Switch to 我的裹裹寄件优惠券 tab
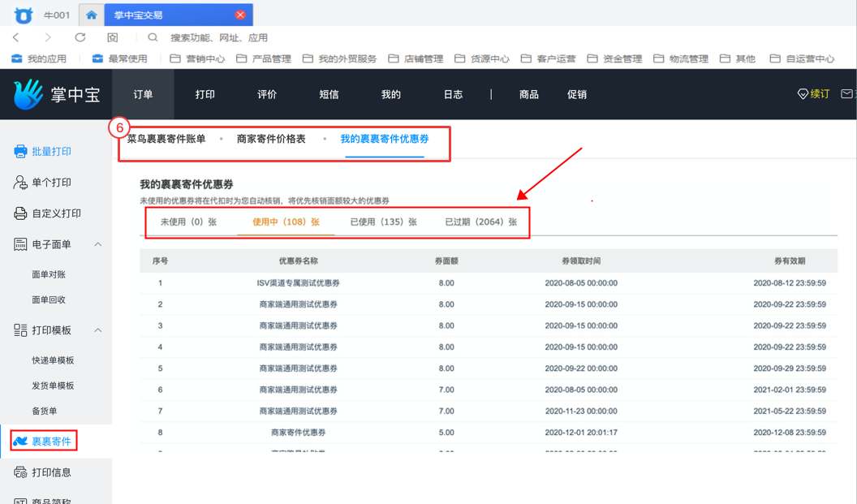Image resolution: width=857 pixels, height=504 pixels. click(385, 139)
